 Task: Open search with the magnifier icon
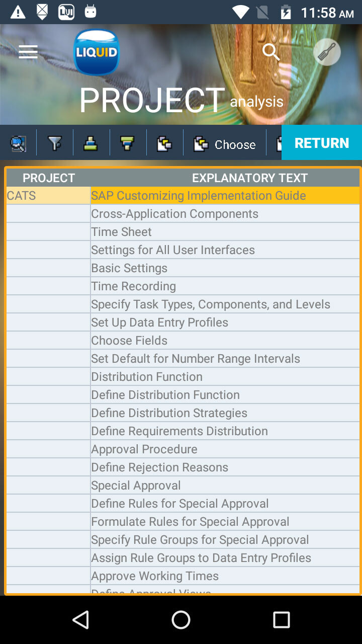pyautogui.click(x=271, y=52)
